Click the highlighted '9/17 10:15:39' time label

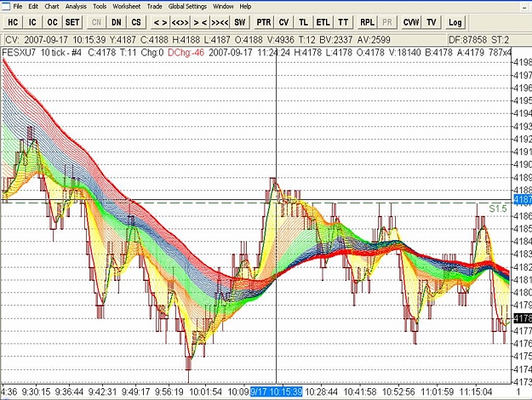pyautogui.click(x=276, y=391)
